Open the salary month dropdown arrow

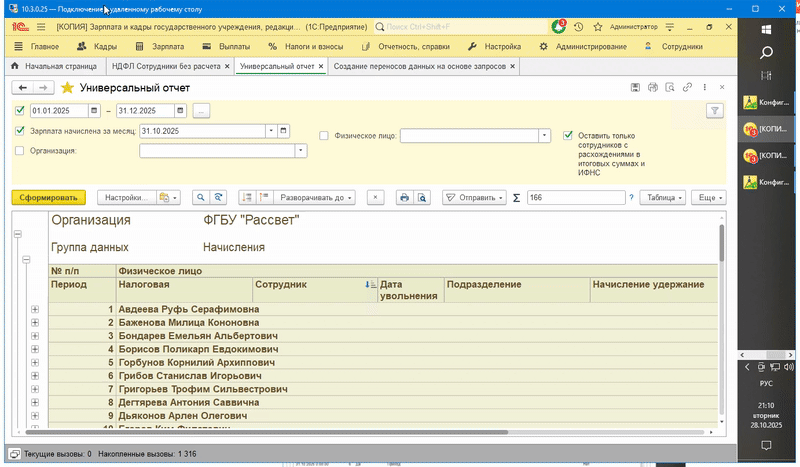[x=271, y=131]
